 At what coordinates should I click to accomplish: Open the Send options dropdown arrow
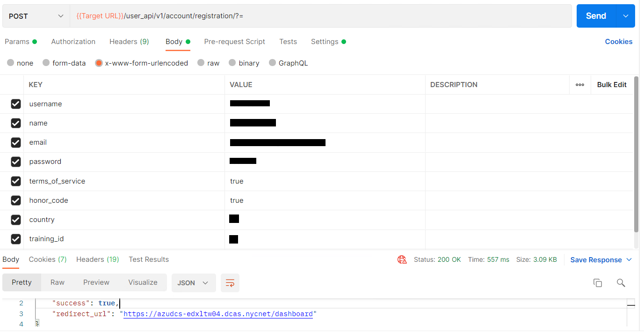626,16
